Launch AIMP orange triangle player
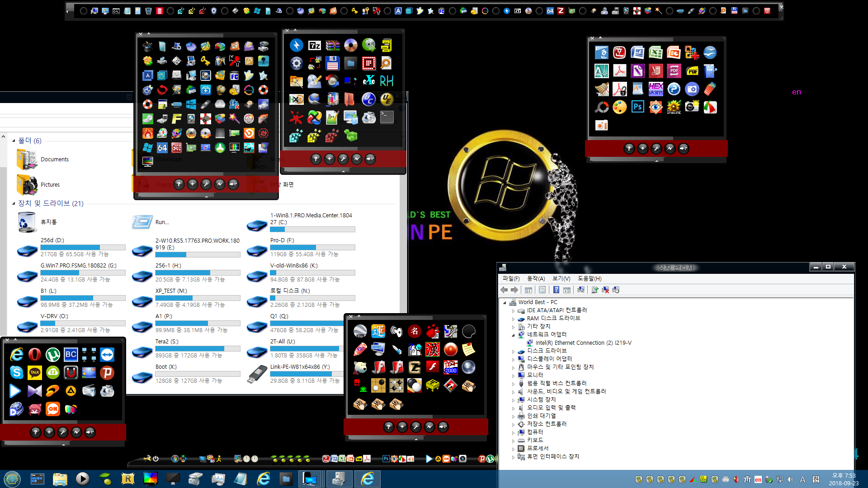The image size is (868, 488). point(71,391)
